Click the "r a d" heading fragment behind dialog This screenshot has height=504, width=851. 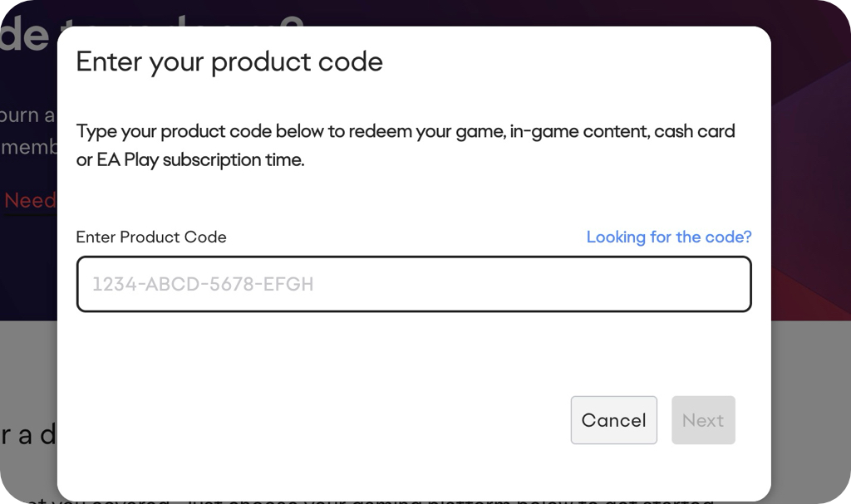pyautogui.click(x=27, y=434)
